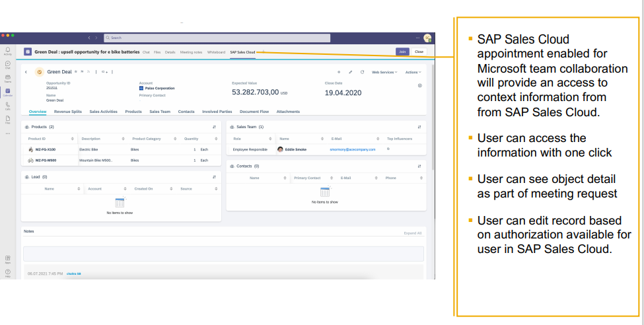
Task: Email smormony@acecompany.com
Action: 353,149
